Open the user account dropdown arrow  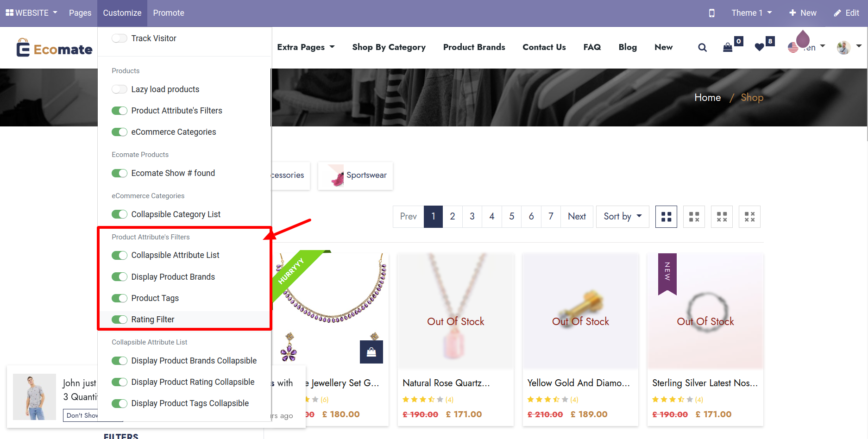pyautogui.click(x=859, y=46)
